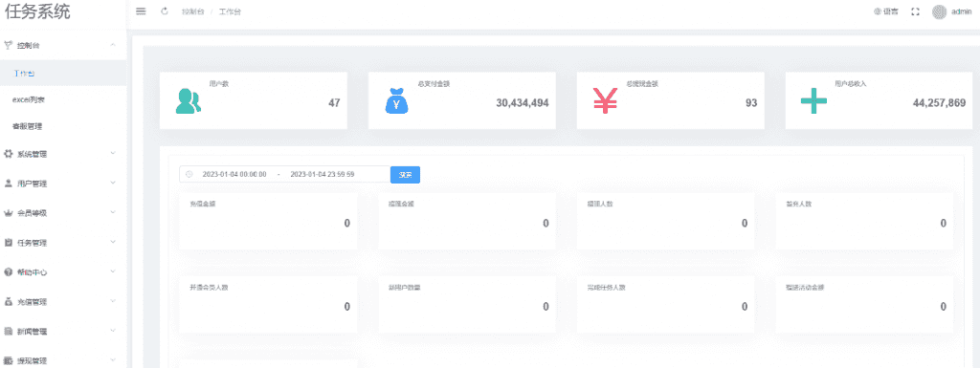Click the globe icon beside 语言
980x368 pixels.
878,11
